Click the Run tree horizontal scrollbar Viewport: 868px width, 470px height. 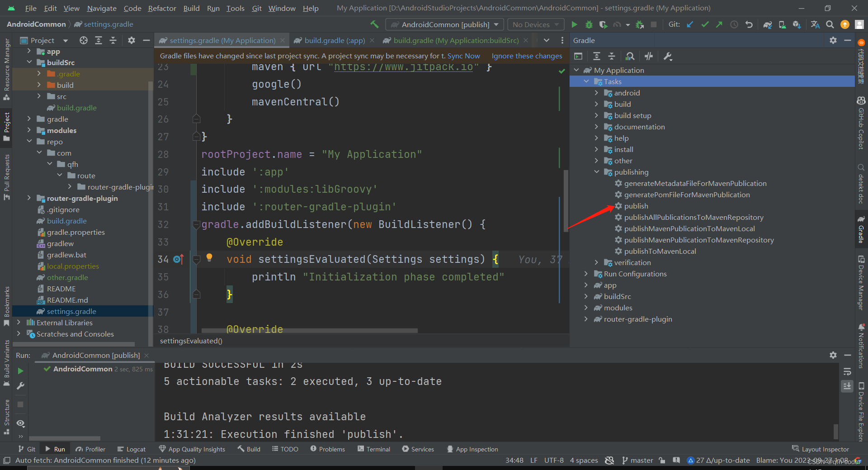(x=65, y=438)
